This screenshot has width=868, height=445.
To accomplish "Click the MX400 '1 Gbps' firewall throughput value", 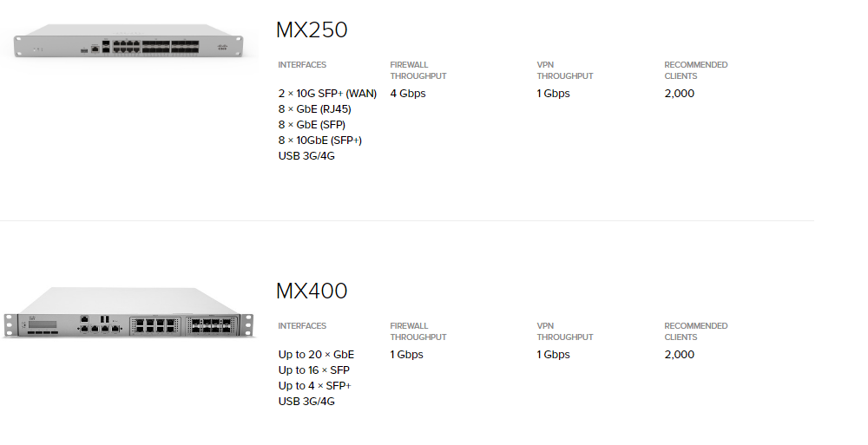I will (x=406, y=355).
